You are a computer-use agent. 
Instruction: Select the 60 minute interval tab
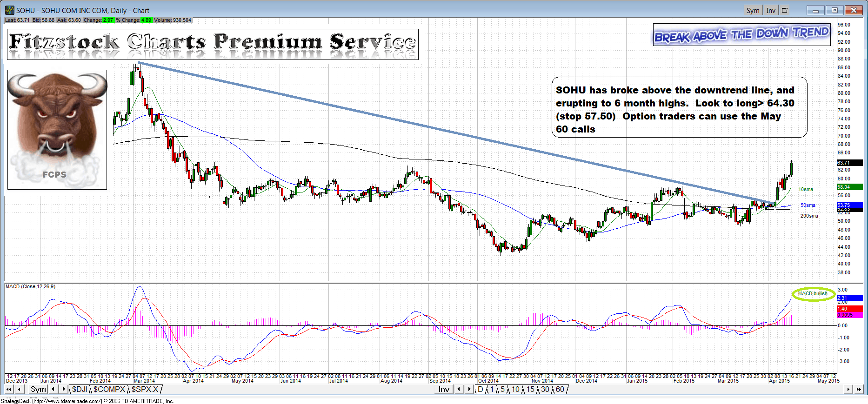click(560, 390)
